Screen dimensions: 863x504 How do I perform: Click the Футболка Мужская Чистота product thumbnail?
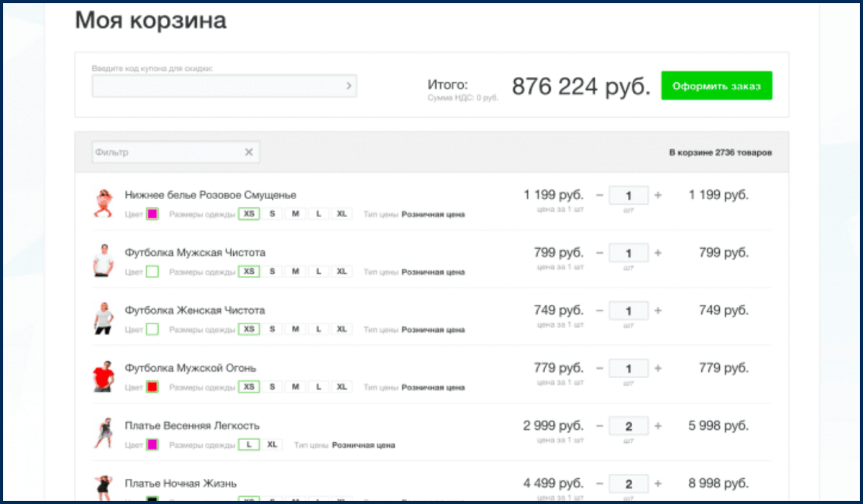click(104, 261)
